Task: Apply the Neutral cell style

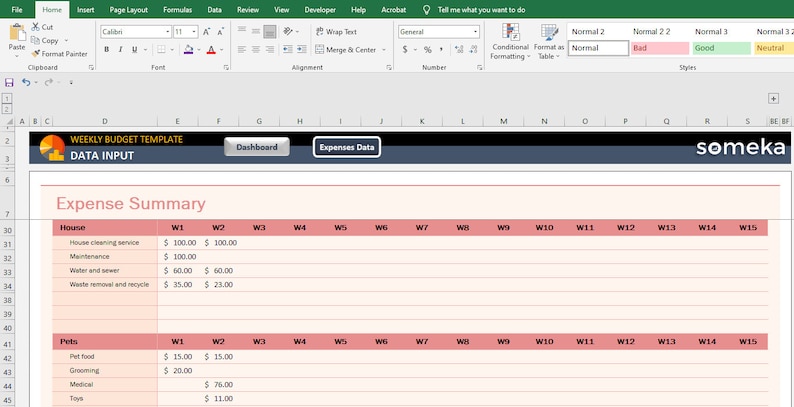Action: click(775, 48)
